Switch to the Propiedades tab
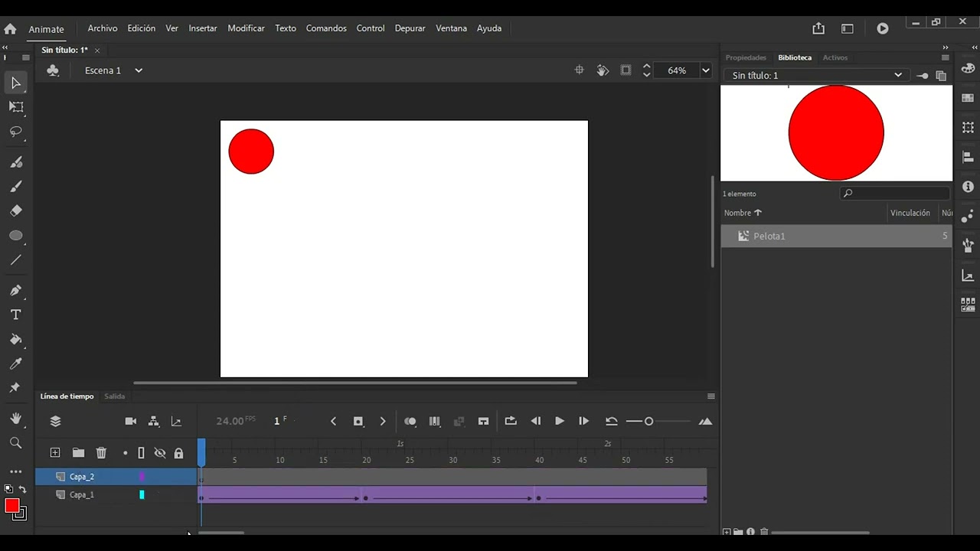980x551 pixels. pyautogui.click(x=746, y=57)
